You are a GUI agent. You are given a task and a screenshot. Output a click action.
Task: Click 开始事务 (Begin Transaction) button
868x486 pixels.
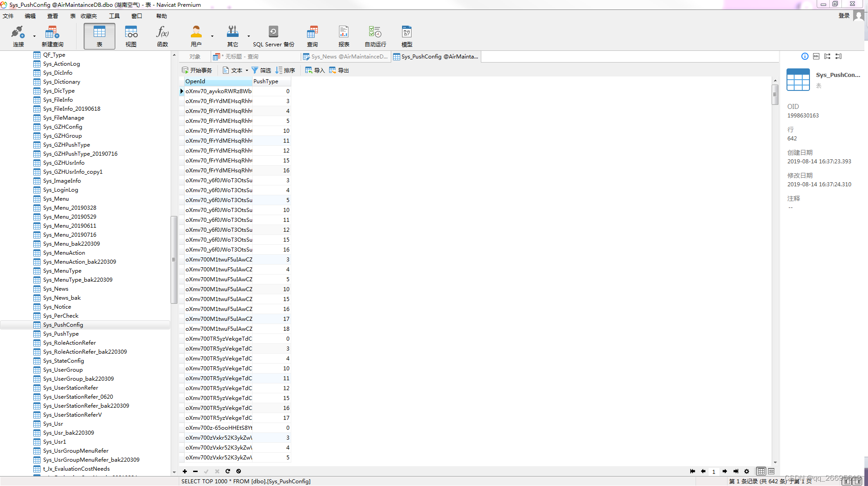coord(197,70)
